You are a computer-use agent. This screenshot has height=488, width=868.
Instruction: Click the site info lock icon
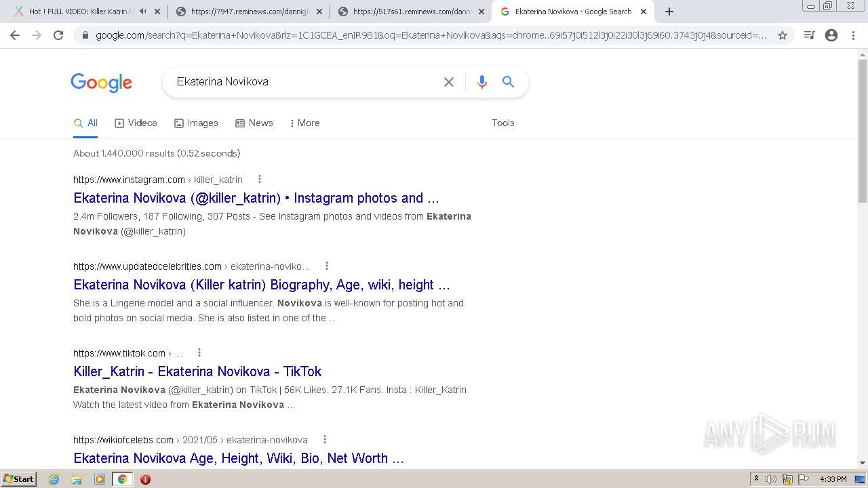[85, 35]
